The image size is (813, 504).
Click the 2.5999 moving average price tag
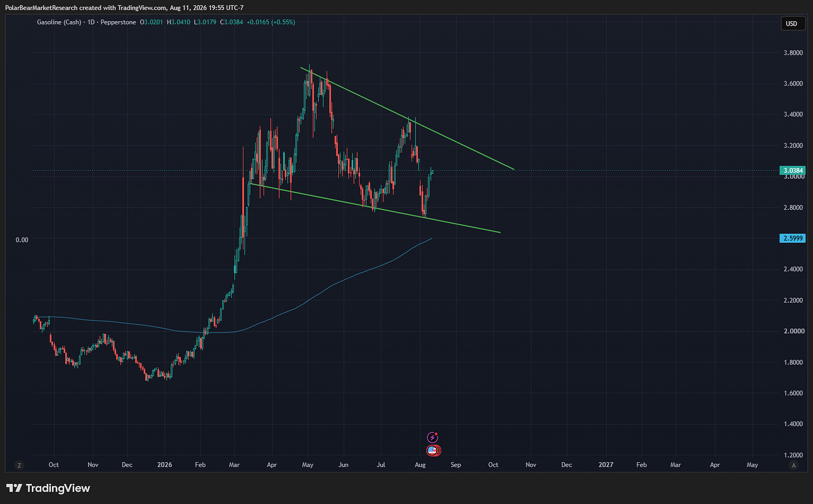(x=793, y=238)
